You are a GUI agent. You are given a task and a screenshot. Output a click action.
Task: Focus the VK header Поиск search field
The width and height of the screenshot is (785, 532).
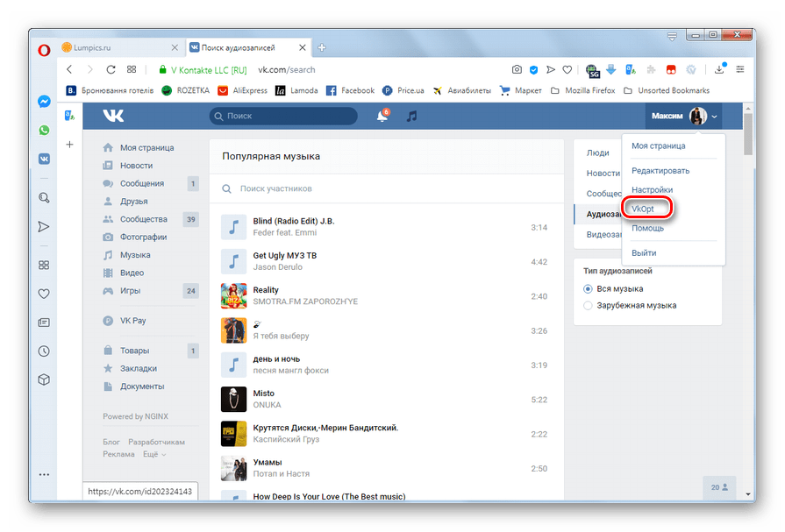coord(283,116)
